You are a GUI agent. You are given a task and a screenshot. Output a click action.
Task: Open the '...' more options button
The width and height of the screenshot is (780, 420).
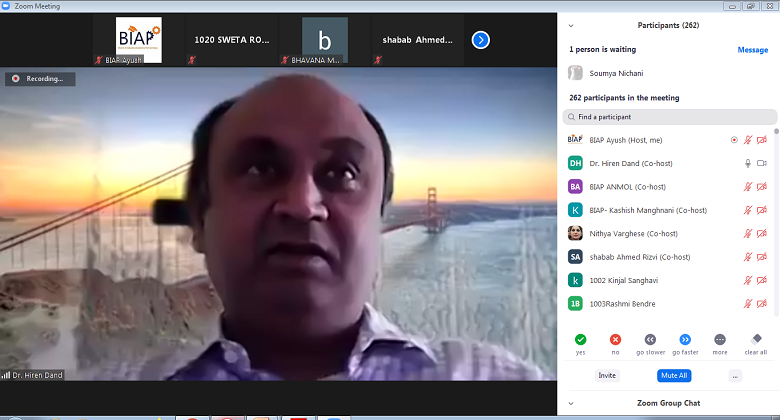(x=735, y=375)
